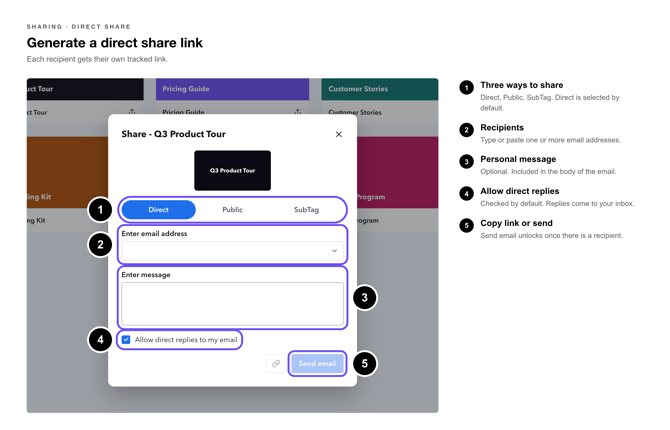Click the 'Three ways to share' heading
670x430 pixels.
[x=522, y=85]
